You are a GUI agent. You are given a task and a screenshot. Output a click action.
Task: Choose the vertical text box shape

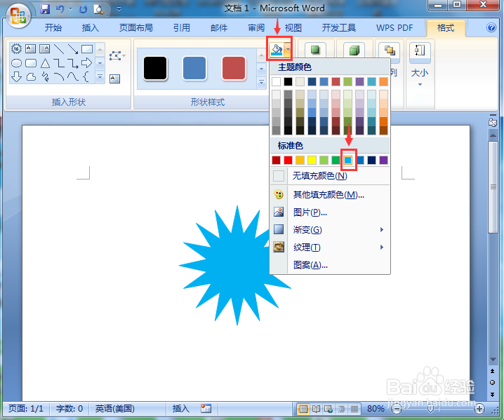click(44, 49)
